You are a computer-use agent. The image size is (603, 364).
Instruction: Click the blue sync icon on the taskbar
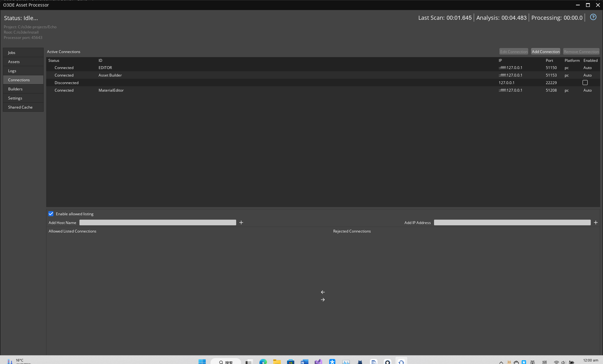point(401,361)
